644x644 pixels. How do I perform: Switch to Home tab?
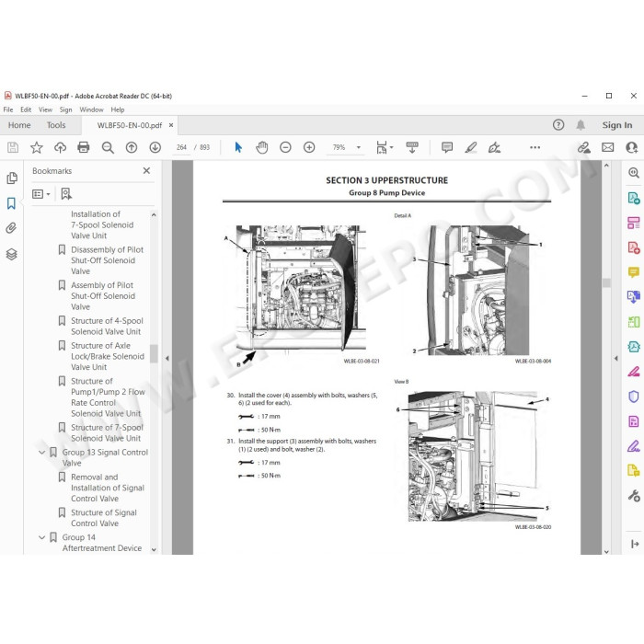point(19,125)
